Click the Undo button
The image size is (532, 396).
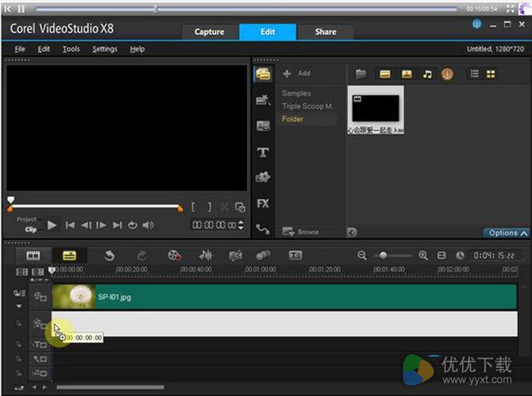click(109, 255)
